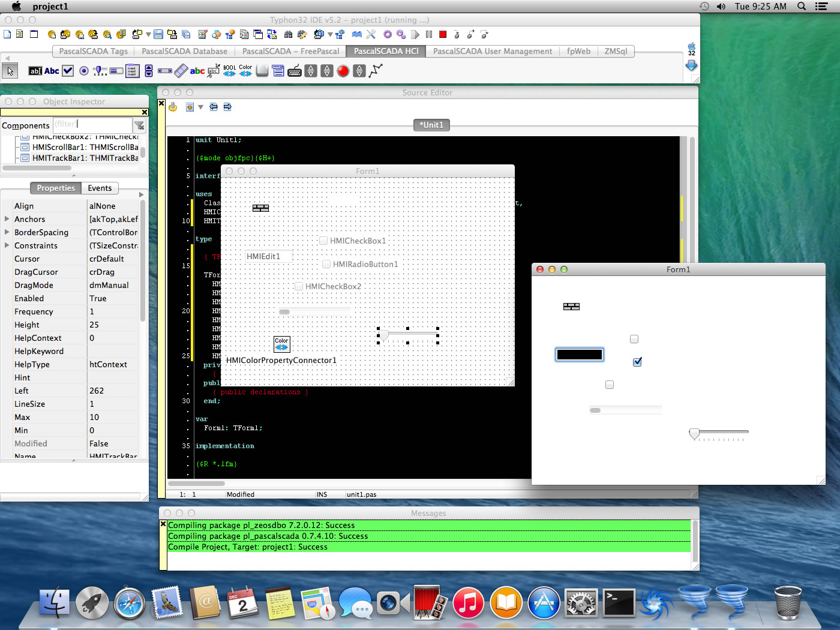
Task: Click the scrollbar in running Form1
Action: (626, 410)
